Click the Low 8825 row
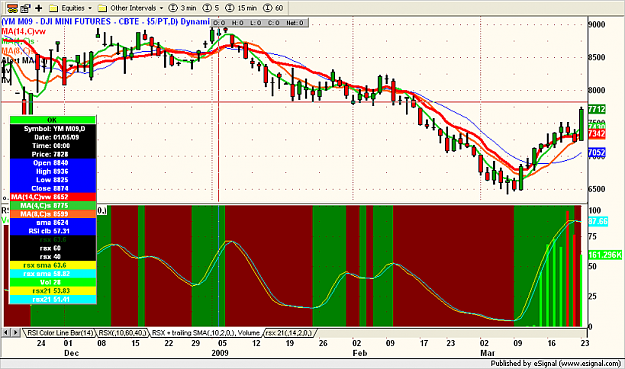The height and width of the screenshot is (369, 625). 53,180
